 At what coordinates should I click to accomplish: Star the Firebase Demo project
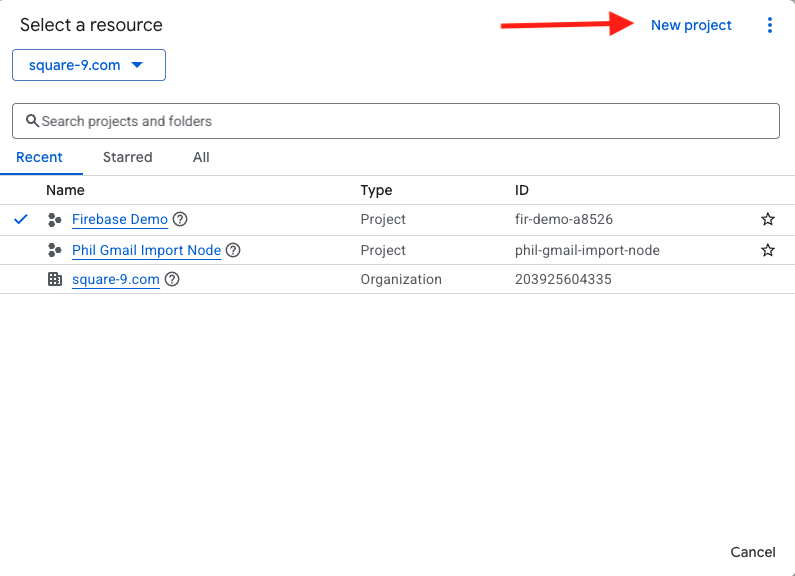pos(768,219)
